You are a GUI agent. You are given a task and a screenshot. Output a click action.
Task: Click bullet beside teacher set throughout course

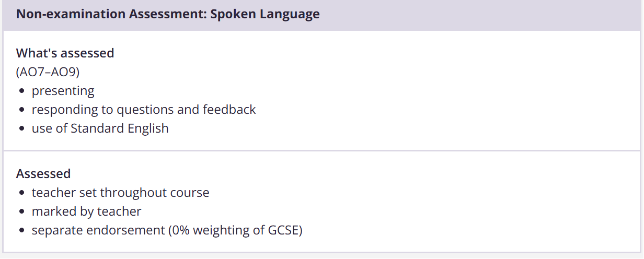click(x=21, y=193)
